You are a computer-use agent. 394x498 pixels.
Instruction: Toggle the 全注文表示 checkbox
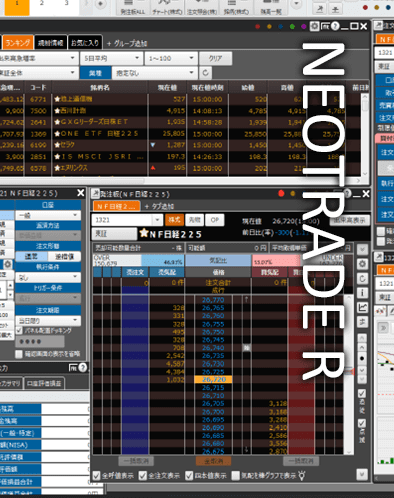[x=143, y=476]
